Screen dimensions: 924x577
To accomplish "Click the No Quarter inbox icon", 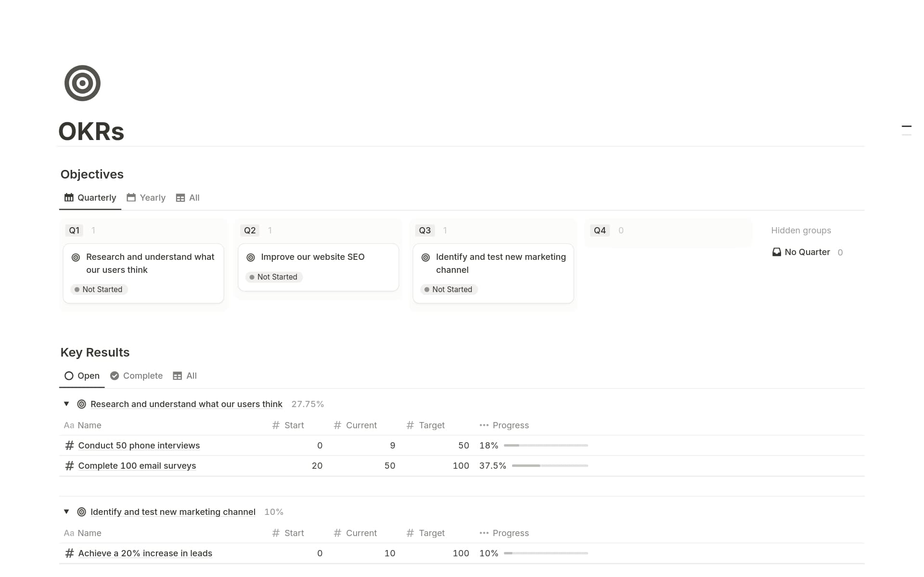I will tap(777, 252).
